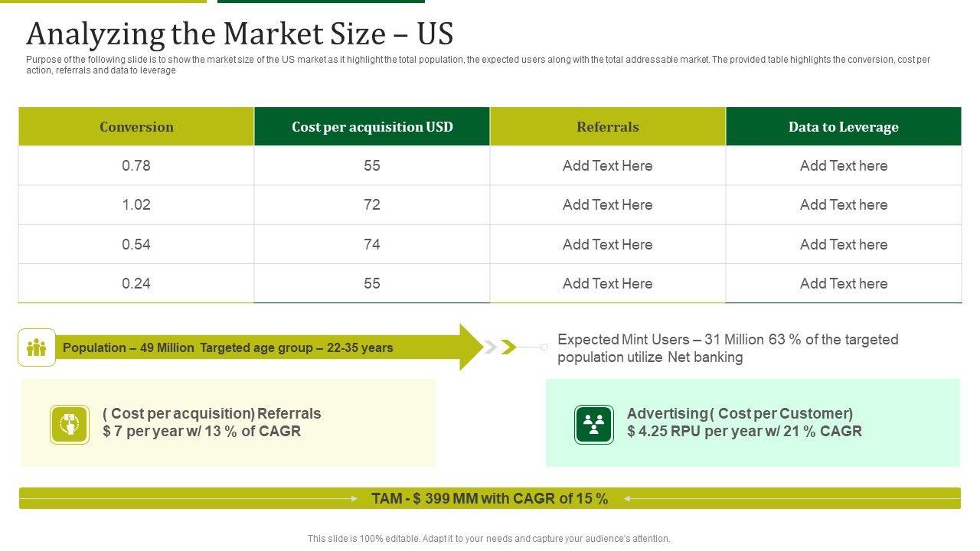Select the Conversion column header
Screen dimensions: 980x551
click(x=136, y=127)
